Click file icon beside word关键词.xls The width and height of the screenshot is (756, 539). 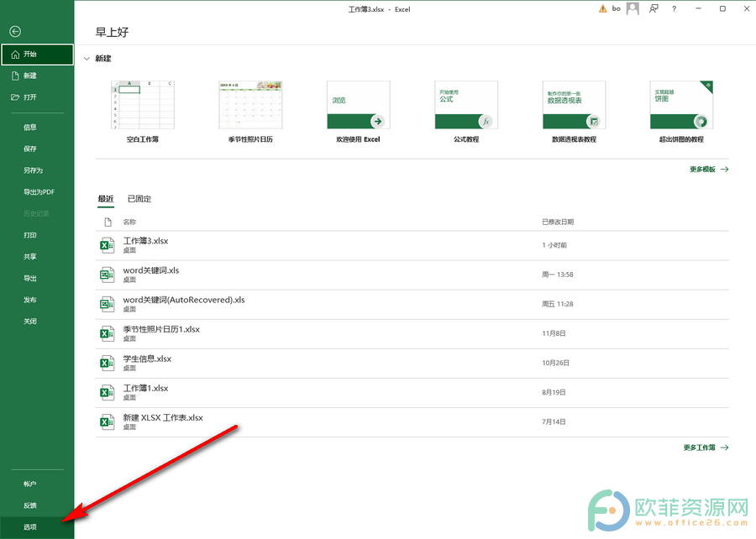[107, 275]
